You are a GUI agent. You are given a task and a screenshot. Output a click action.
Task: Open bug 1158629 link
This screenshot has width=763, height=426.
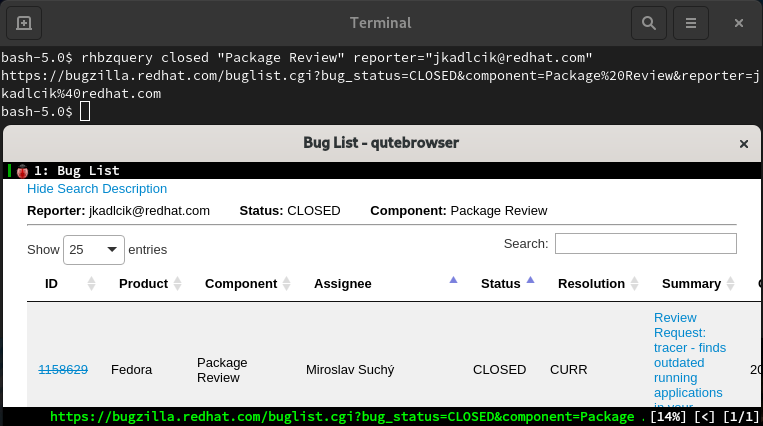coord(63,369)
